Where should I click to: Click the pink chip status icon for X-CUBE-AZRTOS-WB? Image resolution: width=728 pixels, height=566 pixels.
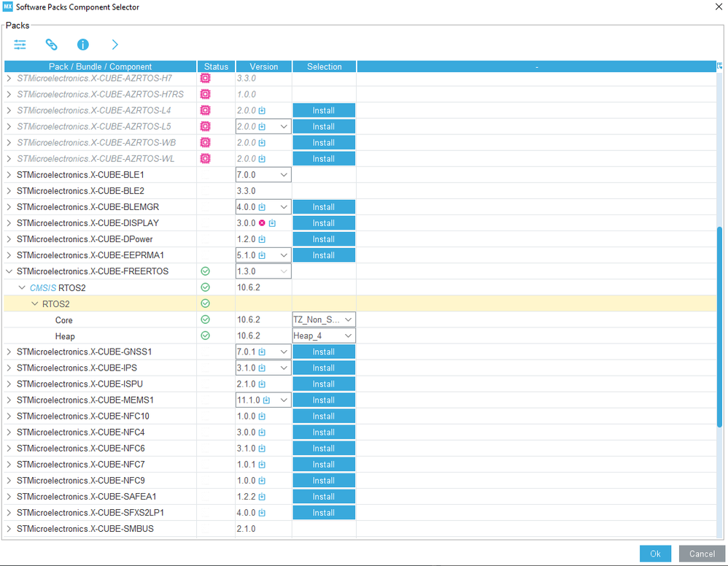point(205,142)
